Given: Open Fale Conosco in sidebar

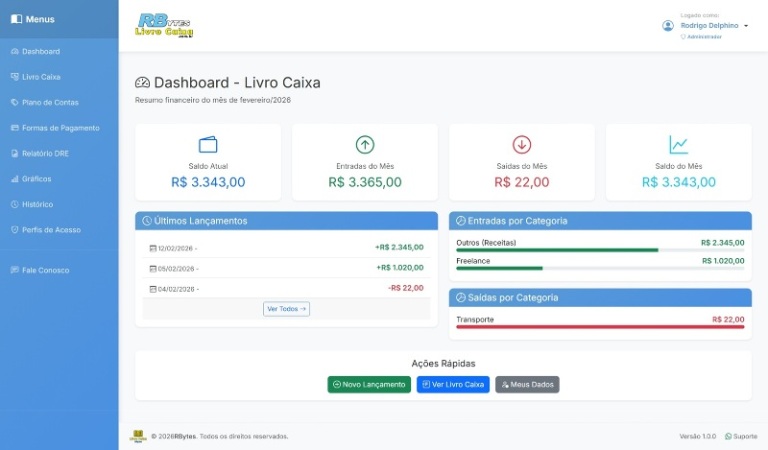Looking at the screenshot, I should point(59,270).
